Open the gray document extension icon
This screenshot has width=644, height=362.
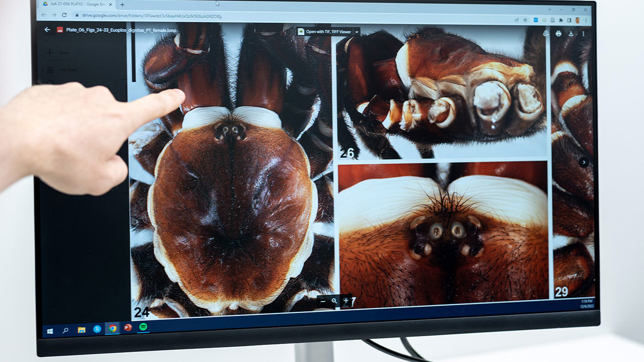click(x=552, y=20)
